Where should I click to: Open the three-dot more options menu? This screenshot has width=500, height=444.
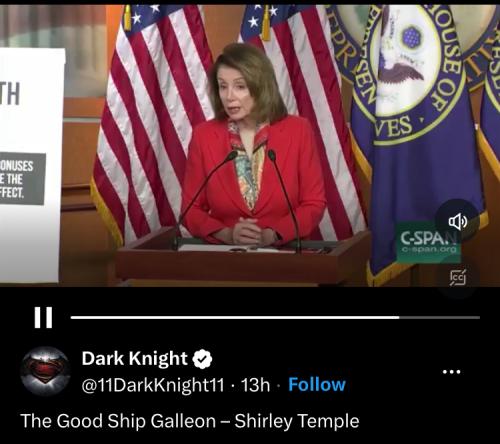[x=452, y=372]
